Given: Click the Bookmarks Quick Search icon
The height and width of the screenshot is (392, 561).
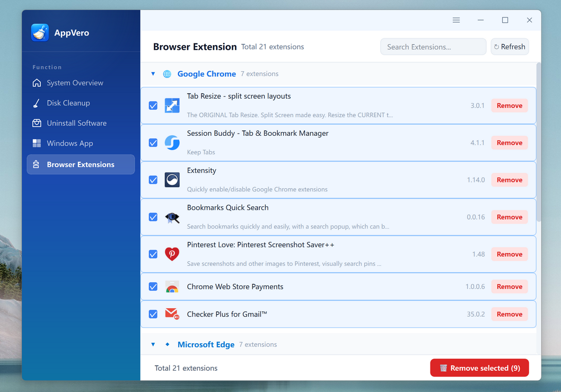Looking at the screenshot, I should point(172,217).
